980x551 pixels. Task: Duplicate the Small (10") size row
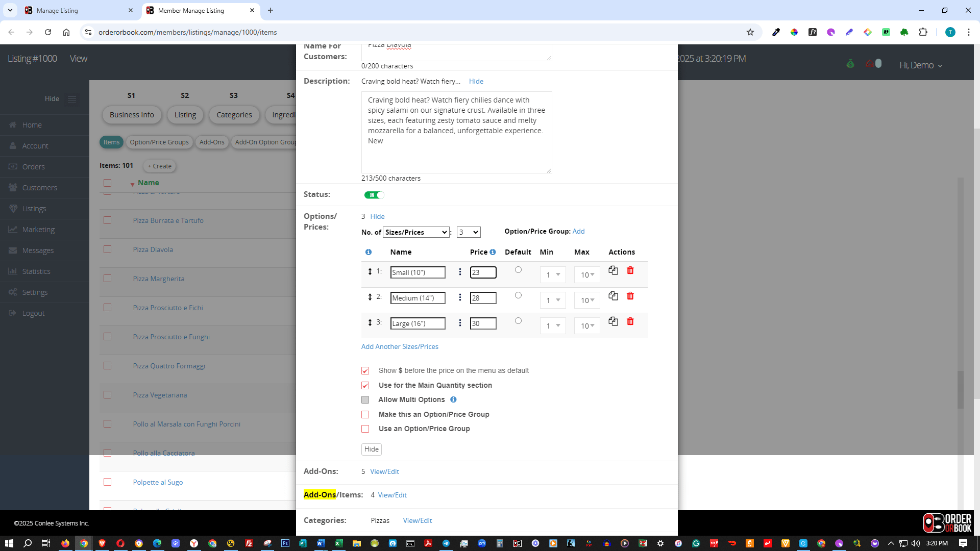coord(613,270)
